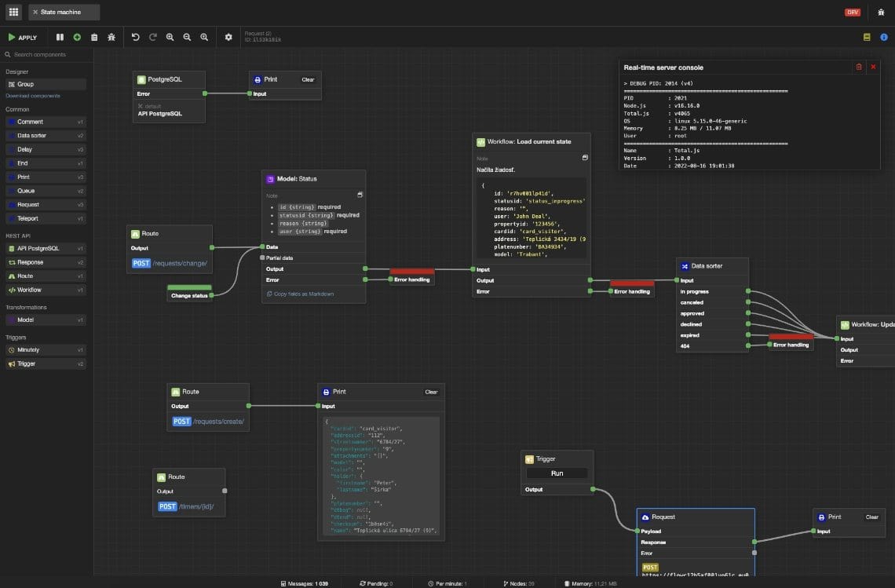
Task: Select the State machine tab
Action: pos(63,12)
